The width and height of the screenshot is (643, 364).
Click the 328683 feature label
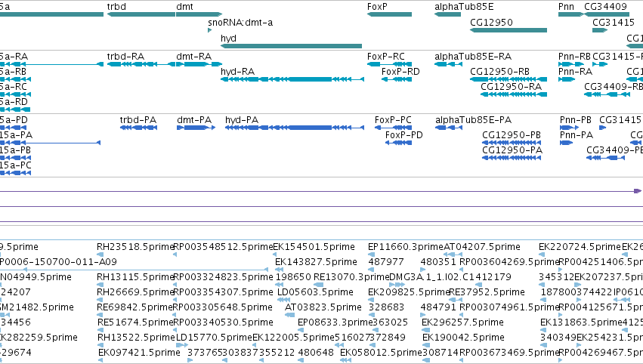(x=386, y=307)
